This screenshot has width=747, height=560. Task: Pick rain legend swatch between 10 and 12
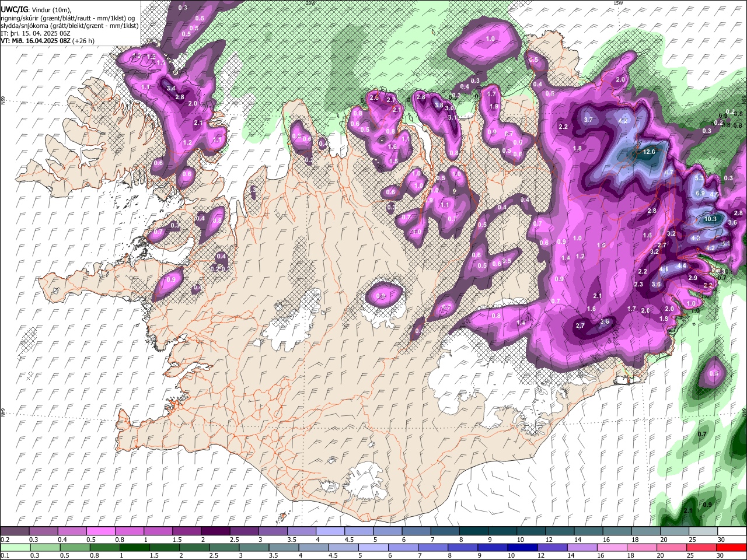pyautogui.click(x=523, y=547)
